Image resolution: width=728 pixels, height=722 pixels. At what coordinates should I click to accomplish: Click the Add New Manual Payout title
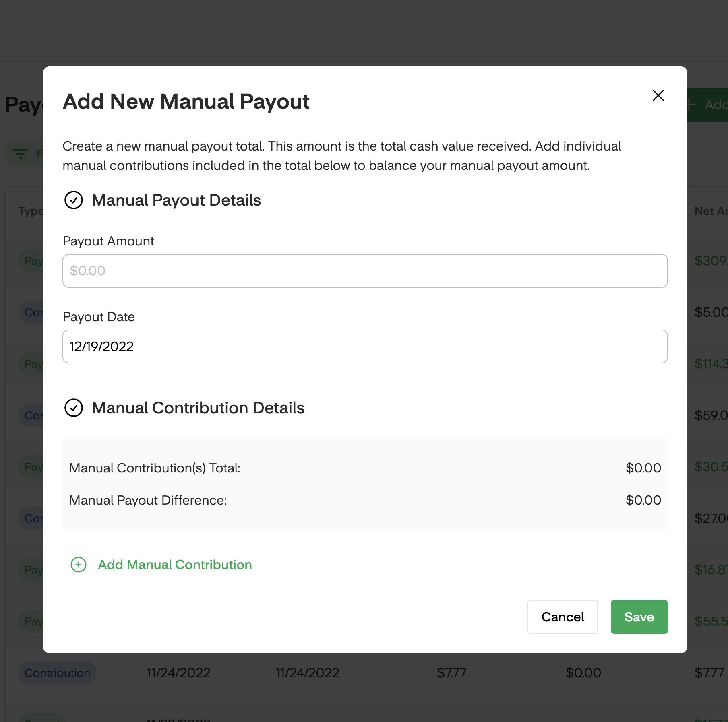click(186, 101)
